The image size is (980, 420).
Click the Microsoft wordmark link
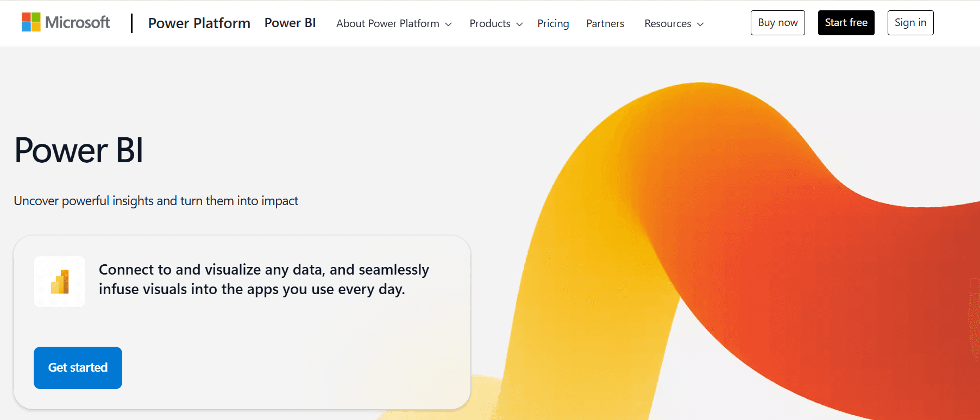click(78, 22)
